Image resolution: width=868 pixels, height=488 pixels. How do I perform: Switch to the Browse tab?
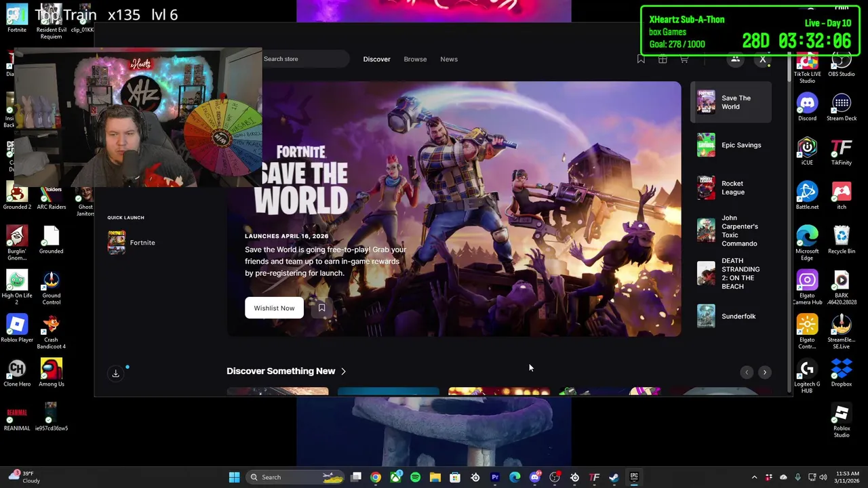415,59
